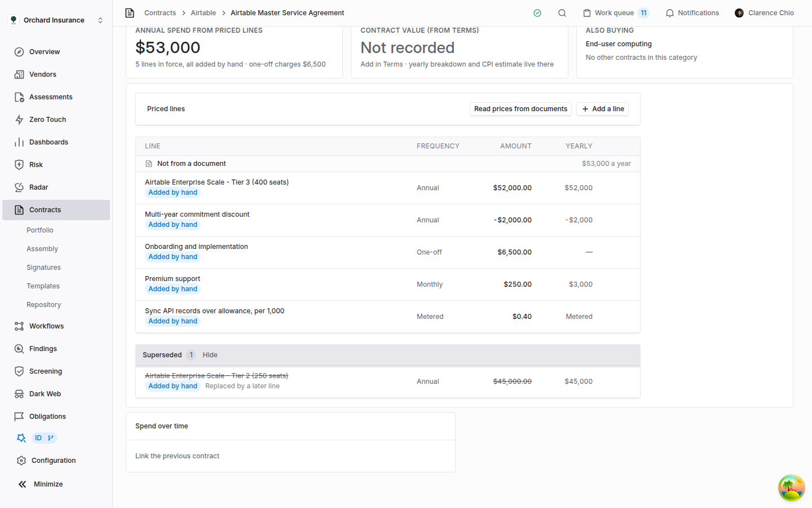Click the $0.40 amount cell

click(x=522, y=317)
